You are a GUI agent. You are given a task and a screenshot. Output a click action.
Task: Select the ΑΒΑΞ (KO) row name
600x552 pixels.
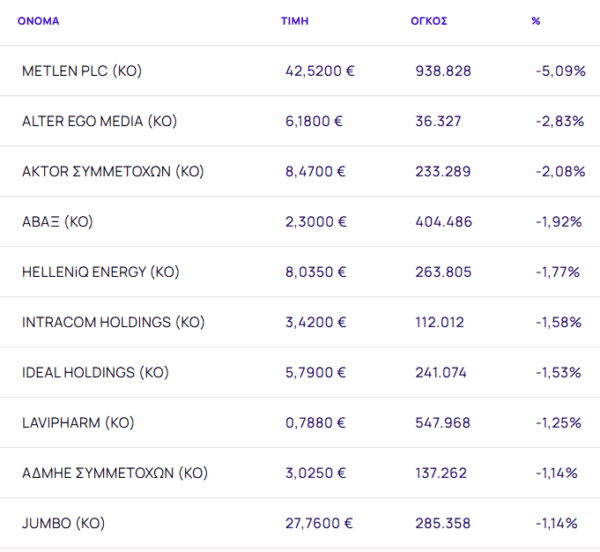(x=57, y=222)
